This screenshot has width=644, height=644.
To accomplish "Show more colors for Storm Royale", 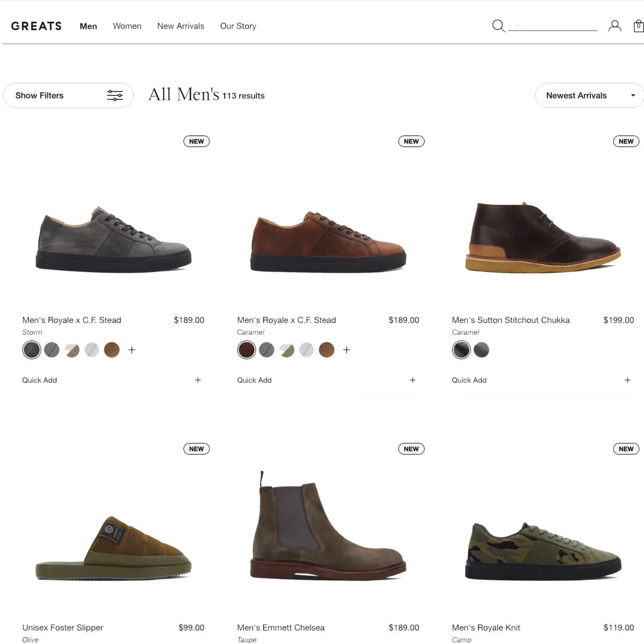I will tap(132, 350).
